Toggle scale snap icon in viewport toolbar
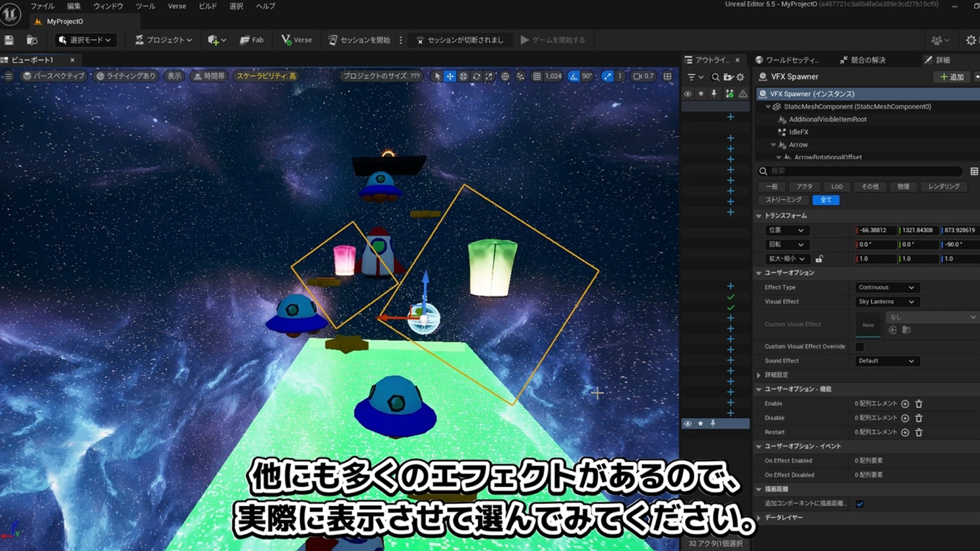980x551 pixels. [607, 76]
